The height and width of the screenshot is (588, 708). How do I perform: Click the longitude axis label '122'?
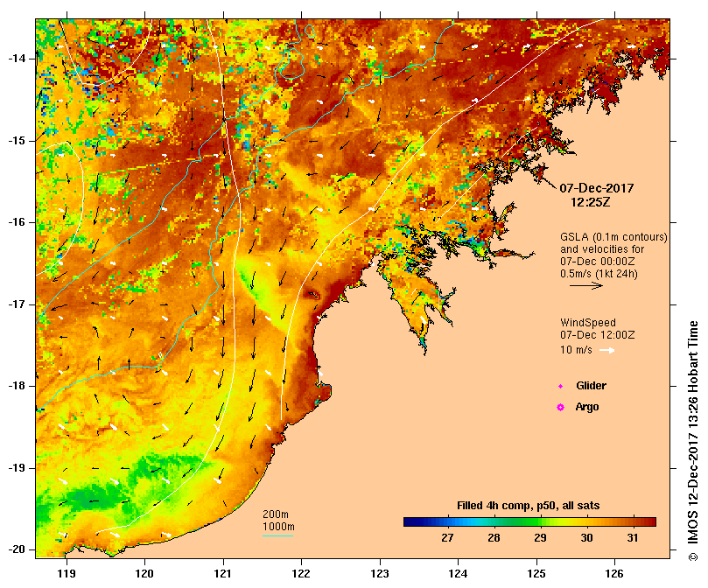click(301, 574)
